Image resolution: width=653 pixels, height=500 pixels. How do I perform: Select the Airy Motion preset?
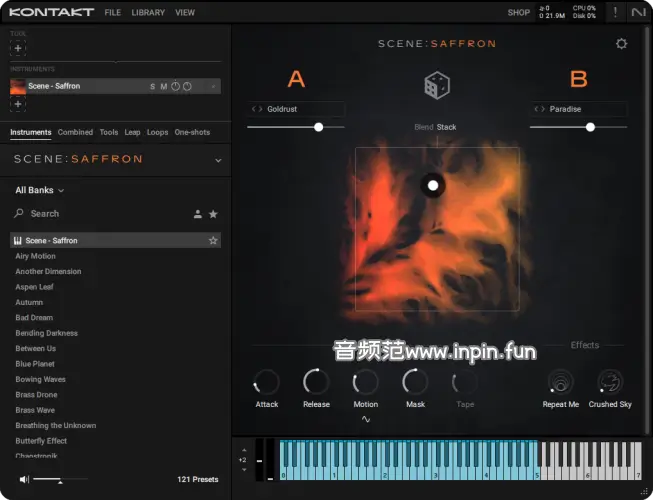pos(35,256)
